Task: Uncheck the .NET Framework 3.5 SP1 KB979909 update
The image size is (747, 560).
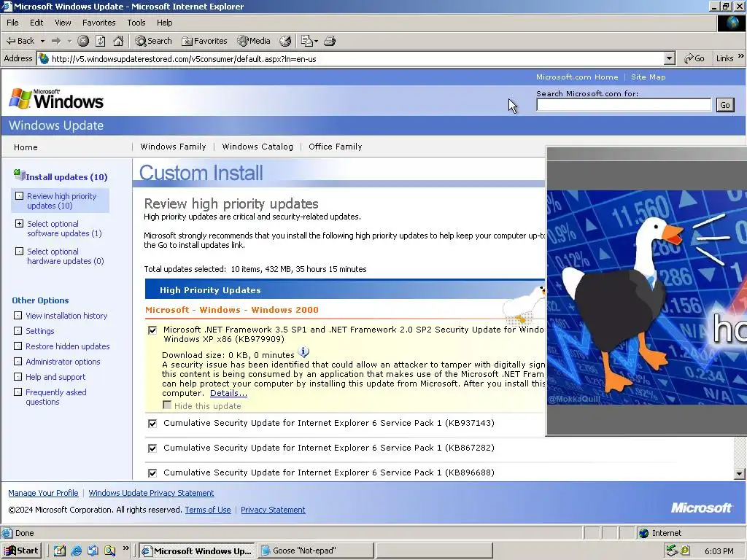Action: 152,330
